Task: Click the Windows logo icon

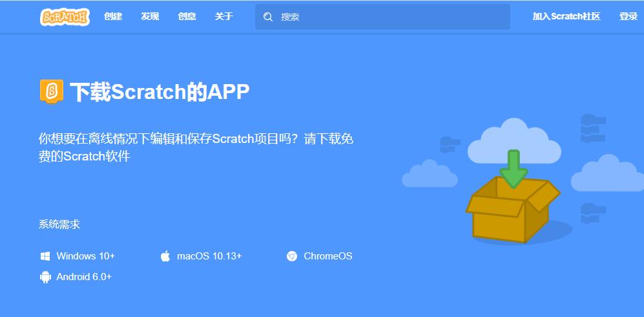Action: (x=45, y=256)
